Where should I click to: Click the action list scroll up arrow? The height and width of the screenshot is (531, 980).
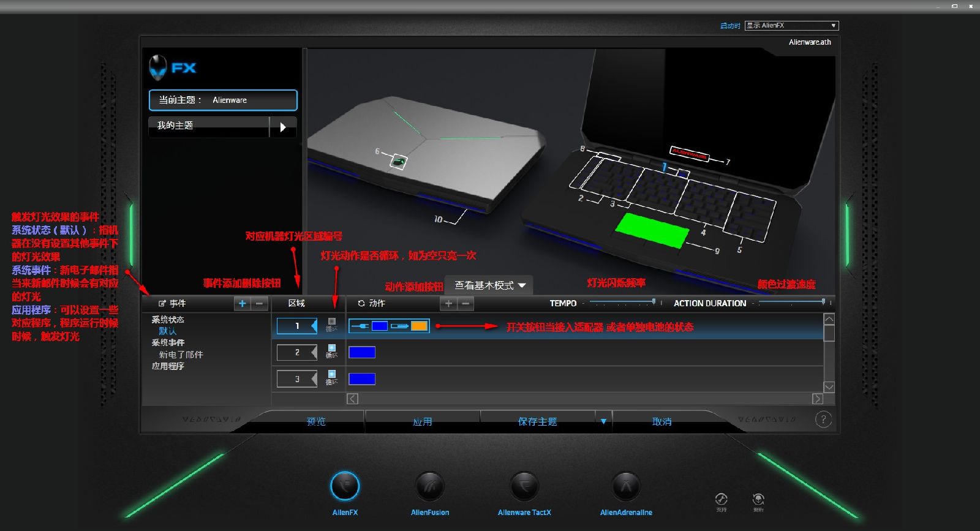(x=829, y=319)
